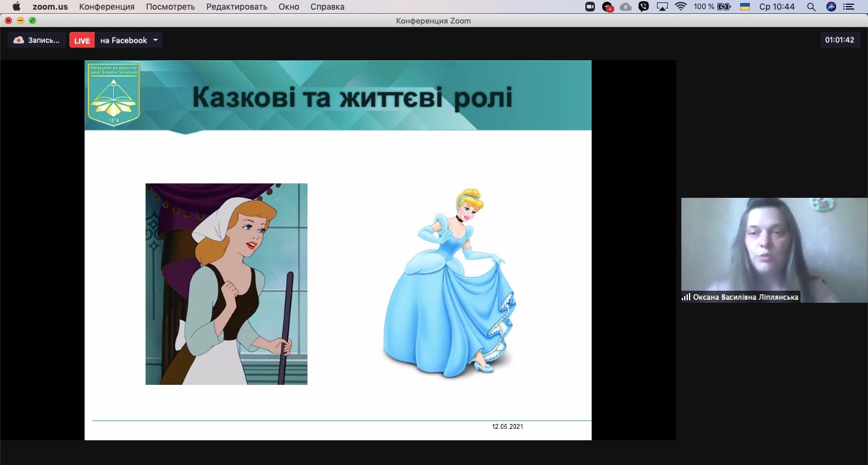Viewport: 868px width, 465px height.
Task: Select Оксана Василівна Ліплянська's video thumbnail
Action: pyautogui.click(x=774, y=250)
